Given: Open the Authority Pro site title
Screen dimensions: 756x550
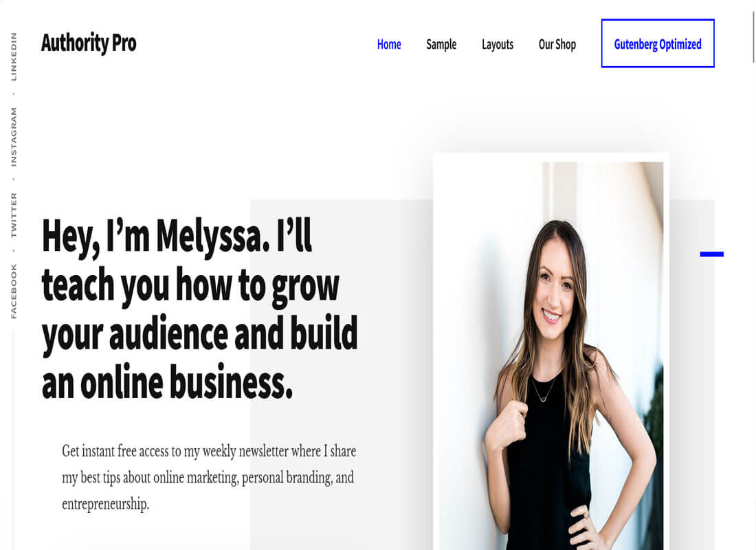Looking at the screenshot, I should (x=89, y=43).
